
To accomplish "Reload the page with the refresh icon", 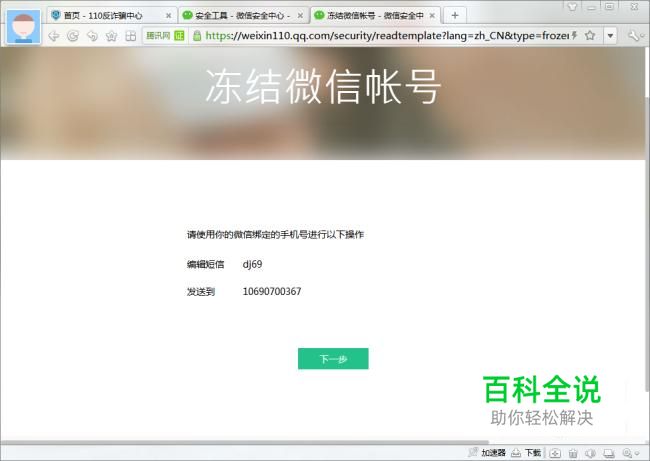I will 73,36.
